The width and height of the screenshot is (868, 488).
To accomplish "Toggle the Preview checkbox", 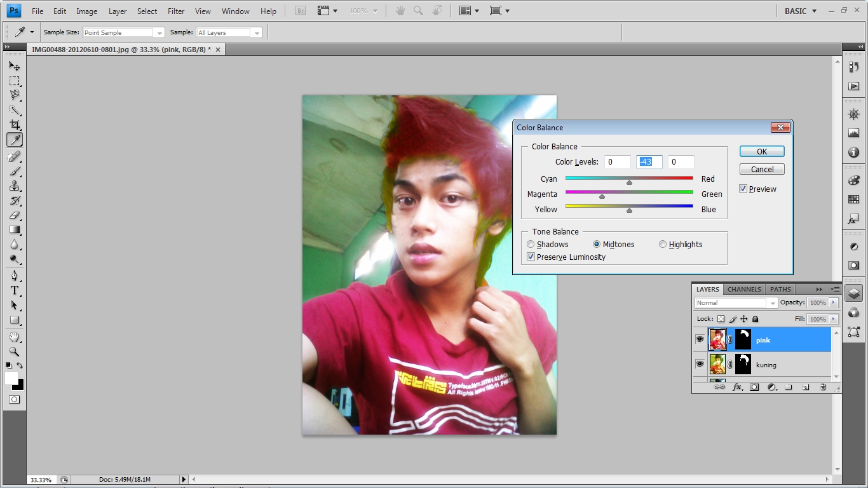I will [x=743, y=189].
